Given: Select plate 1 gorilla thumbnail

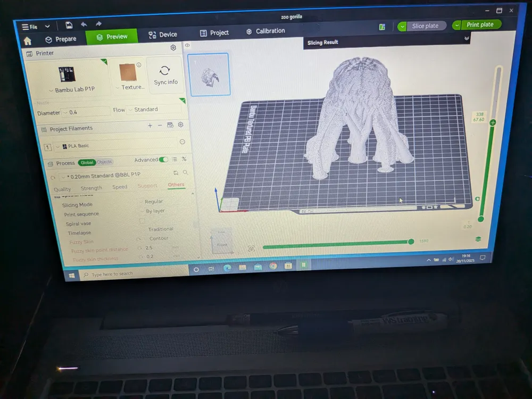Looking at the screenshot, I should [209, 74].
